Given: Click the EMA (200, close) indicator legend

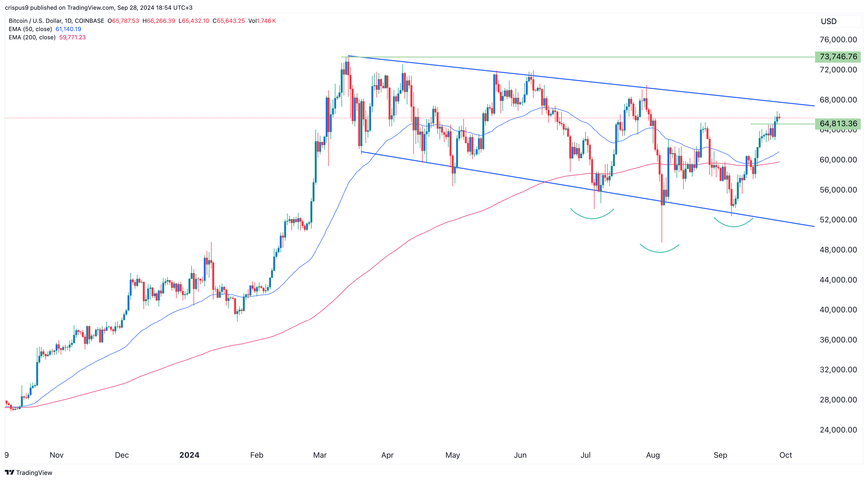Looking at the screenshot, I should tap(32, 37).
